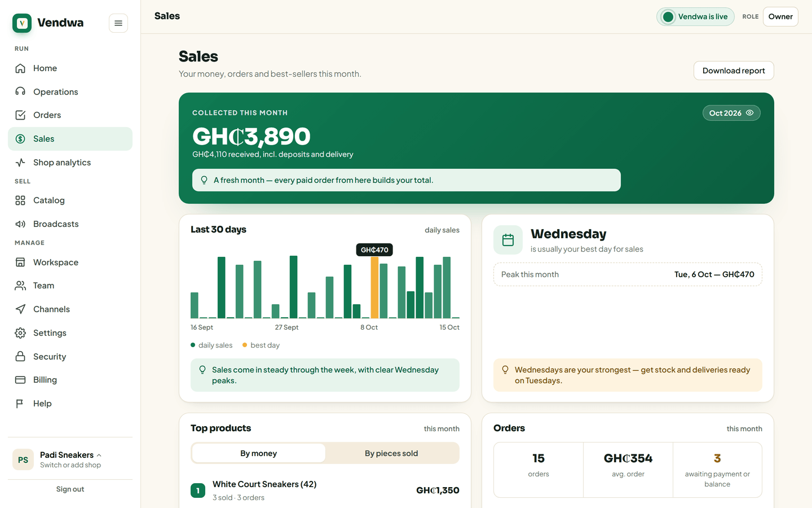Click the highlighted orange best-day bar
The width and height of the screenshot is (812, 508).
374,287
